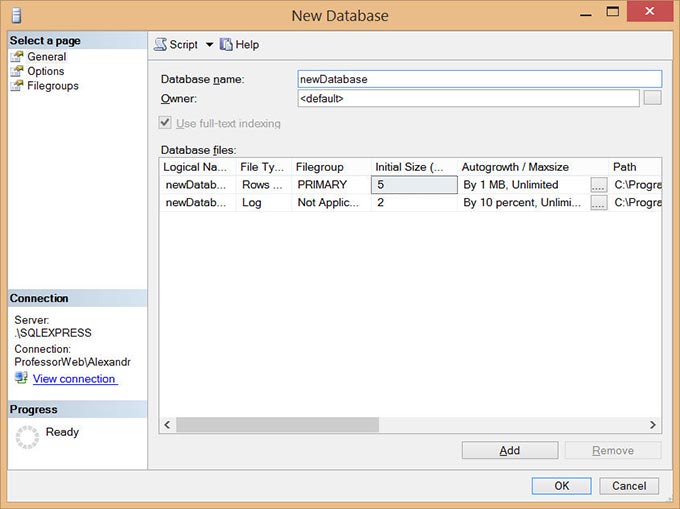The width and height of the screenshot is (680, 509).
Task: Click the Cancel button
Action: [629, 486]
